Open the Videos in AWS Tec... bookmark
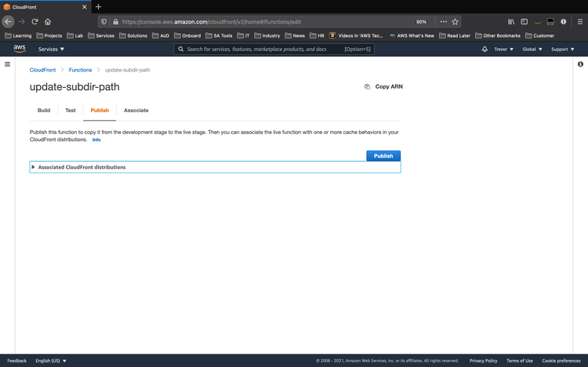The width and height of the screenshot is (588, 367). tap(356, 35)
